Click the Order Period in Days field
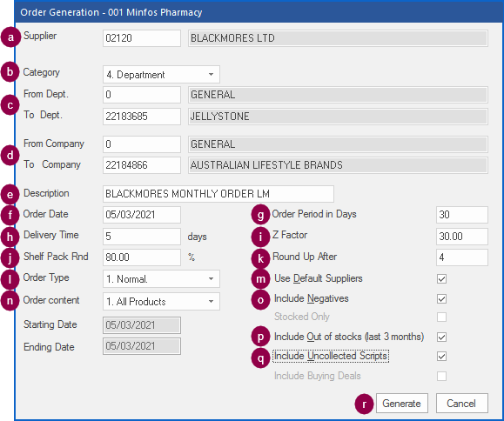Image resolution: width=504 pixels, height=421 pixels. tap(462, 215)
